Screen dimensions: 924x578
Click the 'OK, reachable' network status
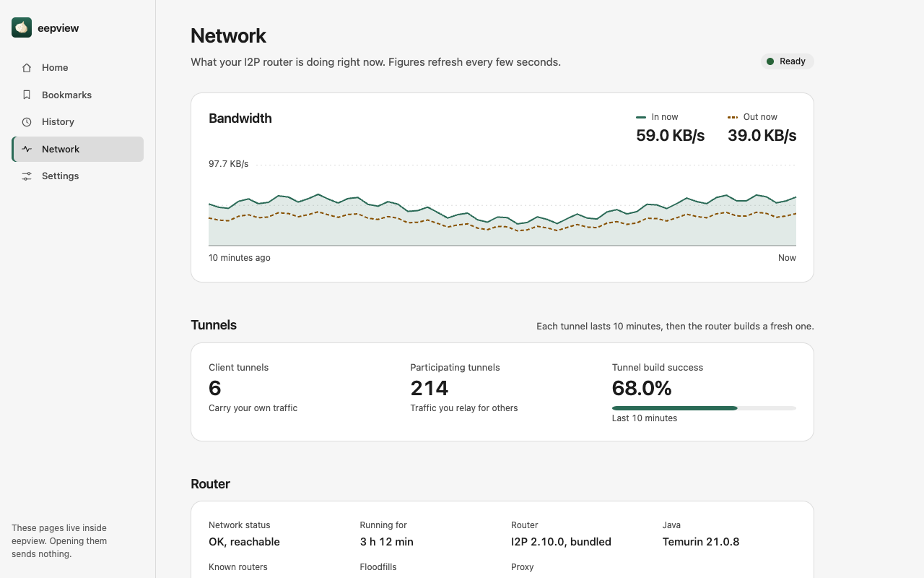(244, 542)
